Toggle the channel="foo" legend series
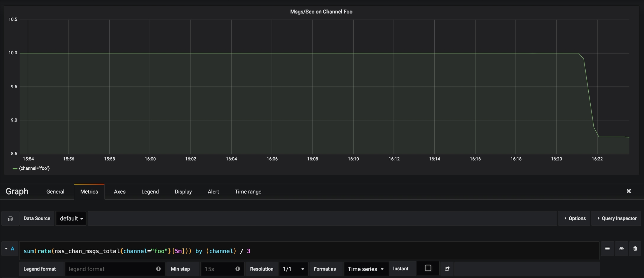 (x=34, y=168)
